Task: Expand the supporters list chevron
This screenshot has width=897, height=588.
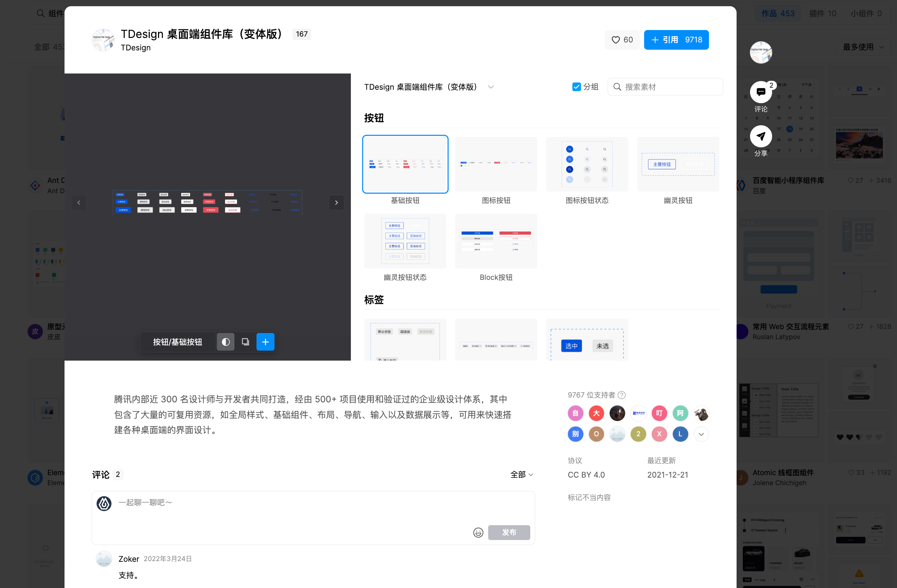Action: [x=701, y=434]
